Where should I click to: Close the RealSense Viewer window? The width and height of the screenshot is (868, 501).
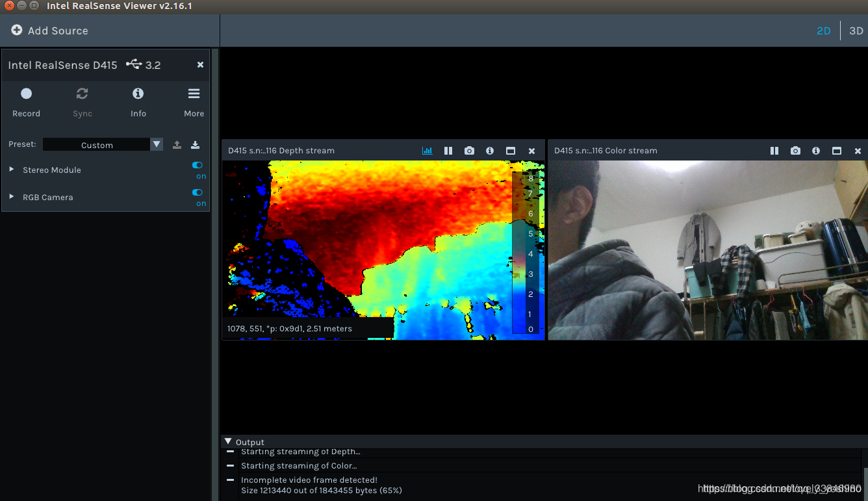tap(8, 6)
